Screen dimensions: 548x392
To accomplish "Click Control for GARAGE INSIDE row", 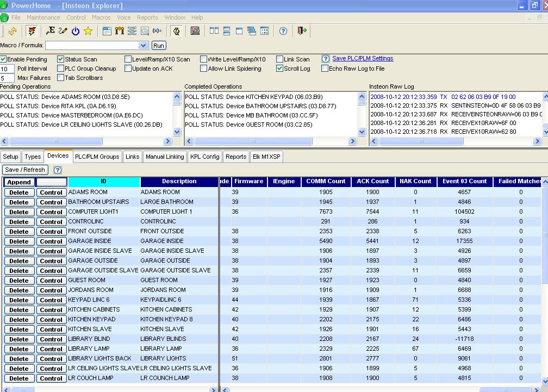I will point(51,241).
